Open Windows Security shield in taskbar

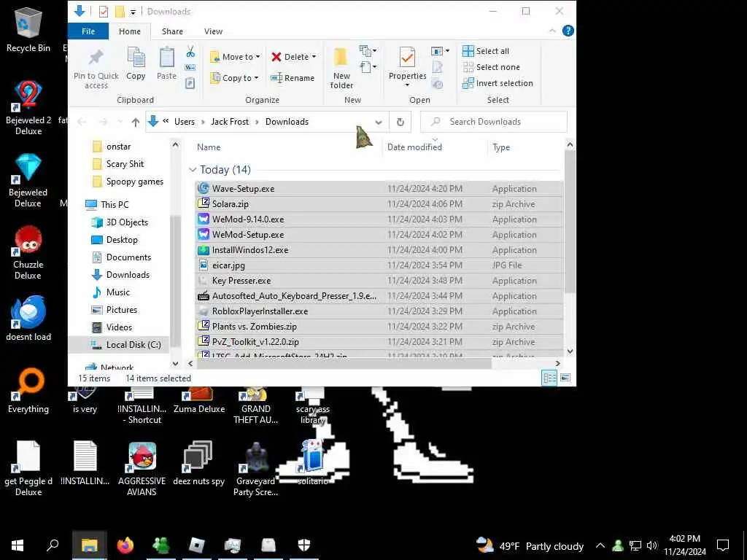point(304,545)
